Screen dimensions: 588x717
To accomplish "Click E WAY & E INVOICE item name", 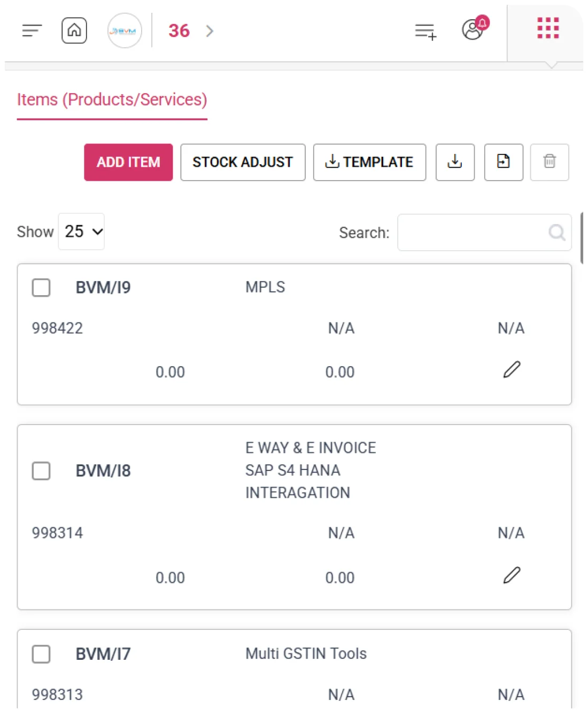I will point(311,470).
